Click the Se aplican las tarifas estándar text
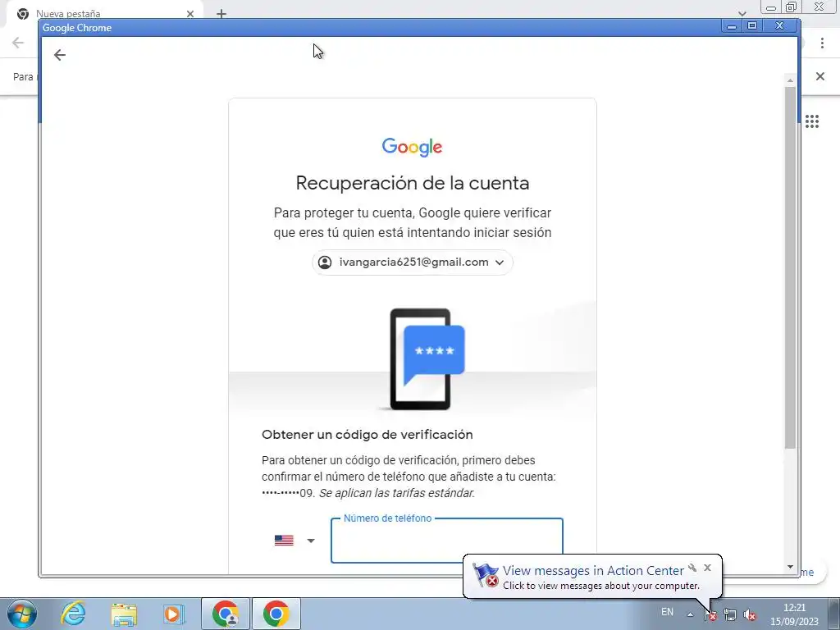Viewport: 840px width, 630px height. point(396,493)
